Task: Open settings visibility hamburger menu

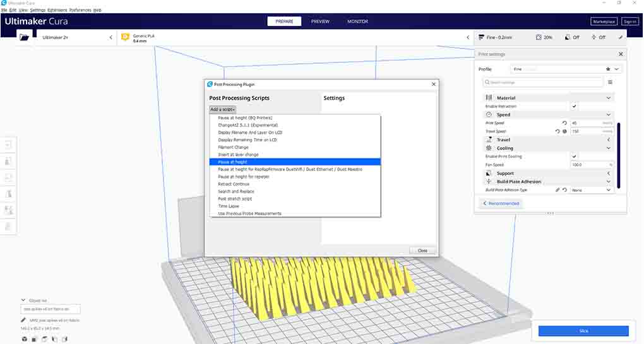Action: 611,82
